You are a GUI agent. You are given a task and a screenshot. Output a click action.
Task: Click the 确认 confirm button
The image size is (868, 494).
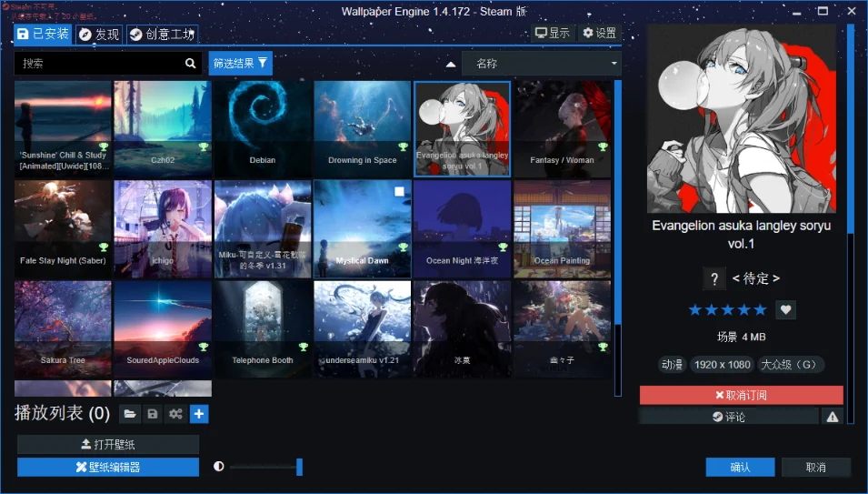[x=740, y=467]
